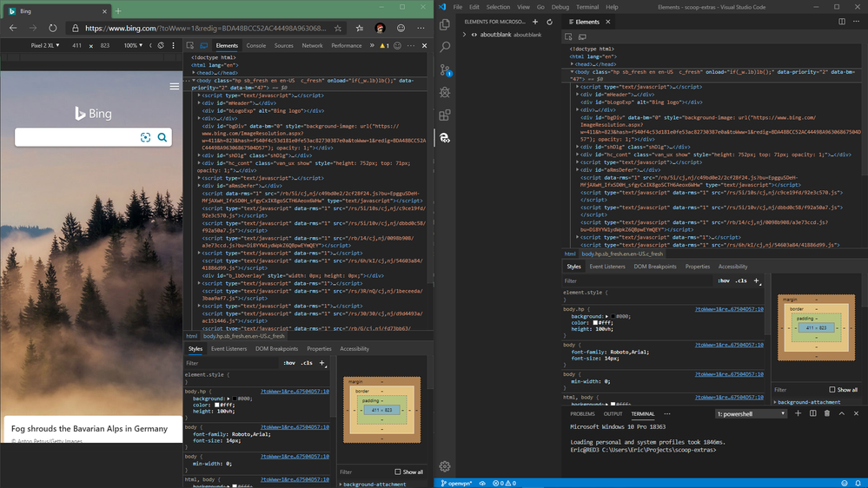Toggle Show all checkbox in browser DevTools
Screen dimensions: 868x488
click(x=397, y=472)
